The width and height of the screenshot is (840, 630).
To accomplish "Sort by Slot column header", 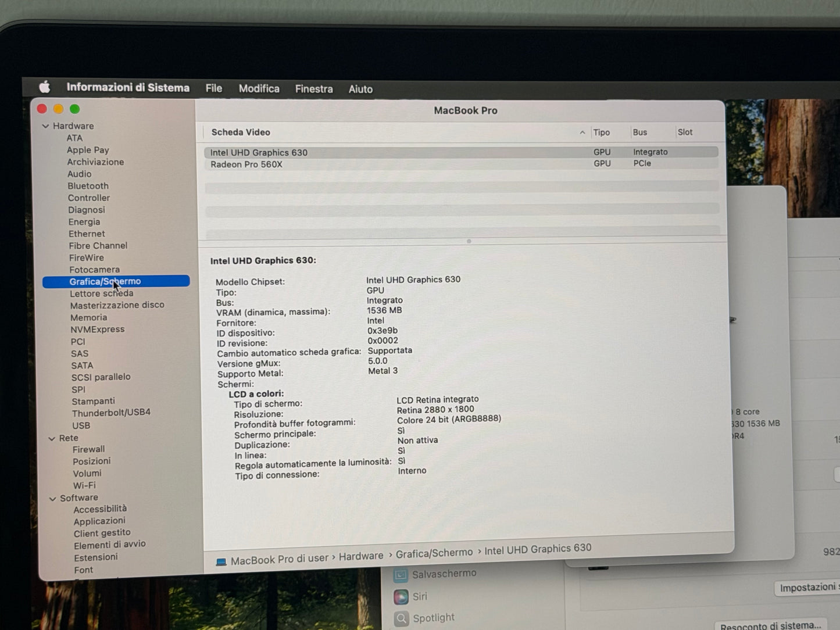I will pyautogui.click(x=685, y=133).
